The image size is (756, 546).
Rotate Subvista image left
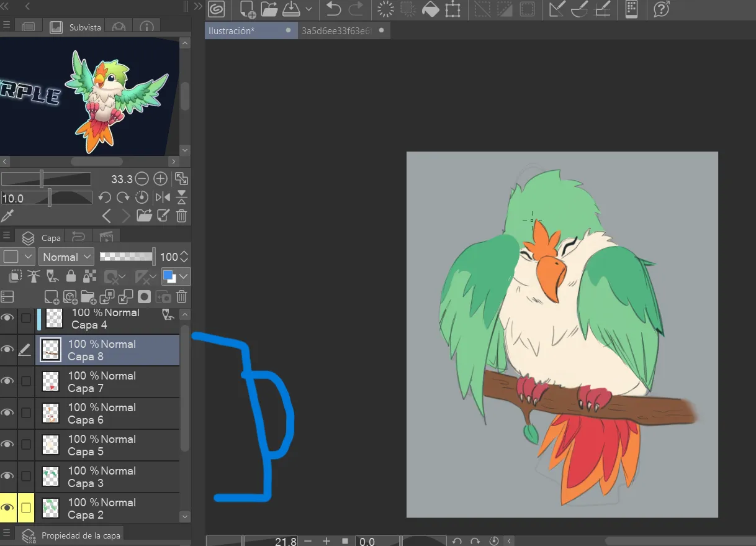tap(105, 198)
